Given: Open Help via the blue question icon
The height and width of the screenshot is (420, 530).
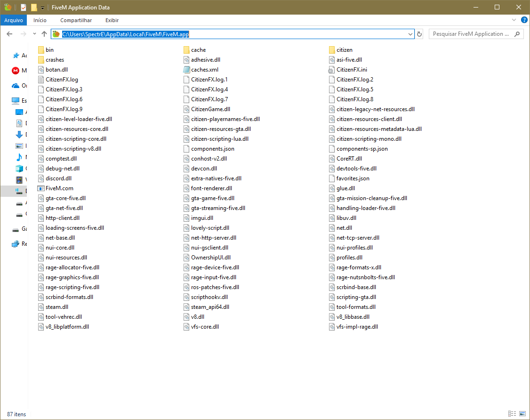Looking at the screenshot, I should 524,20.
